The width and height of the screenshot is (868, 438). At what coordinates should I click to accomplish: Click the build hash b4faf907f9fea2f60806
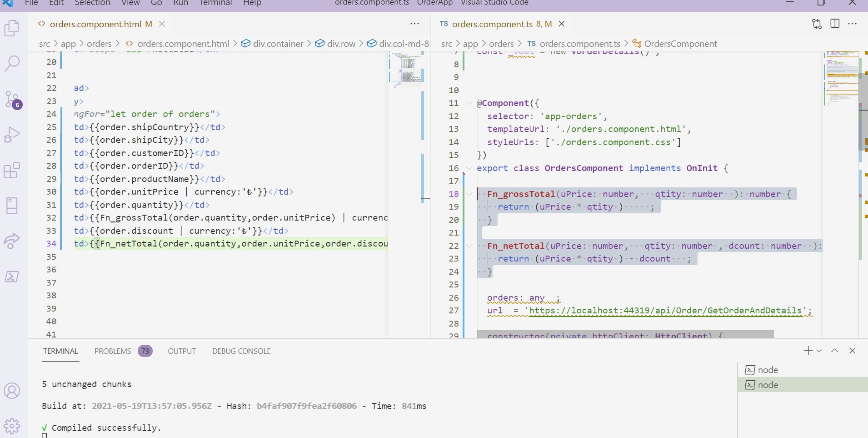pos(307,406)
